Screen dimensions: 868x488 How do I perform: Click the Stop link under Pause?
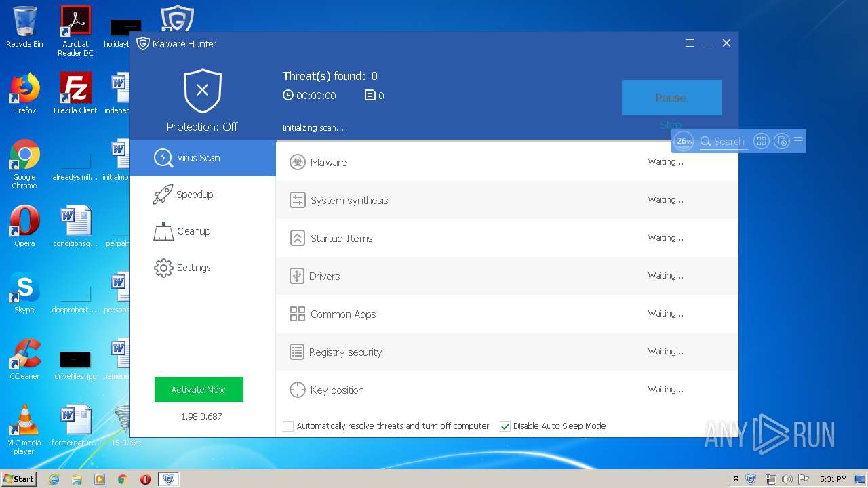[x=671, y=125]
